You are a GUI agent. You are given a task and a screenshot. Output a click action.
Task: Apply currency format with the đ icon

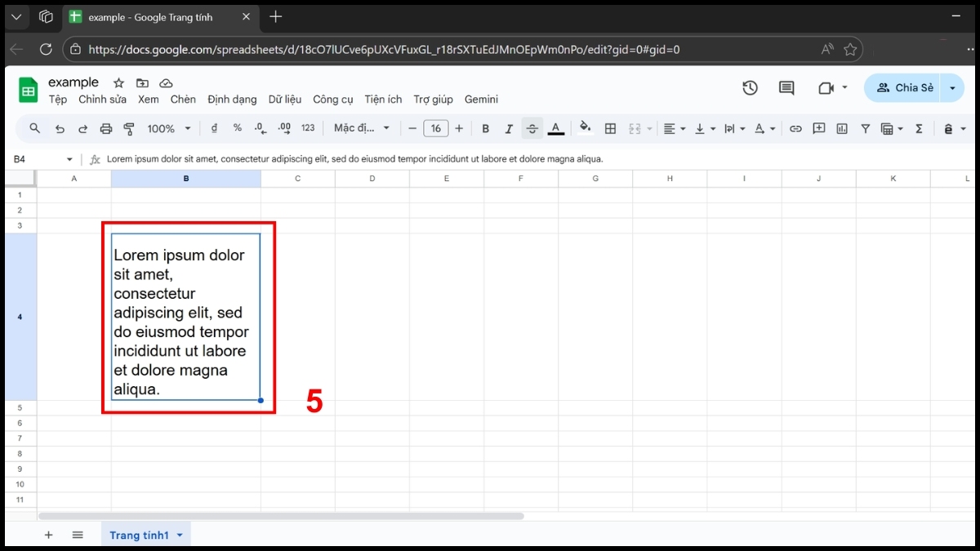pos(214,128)
